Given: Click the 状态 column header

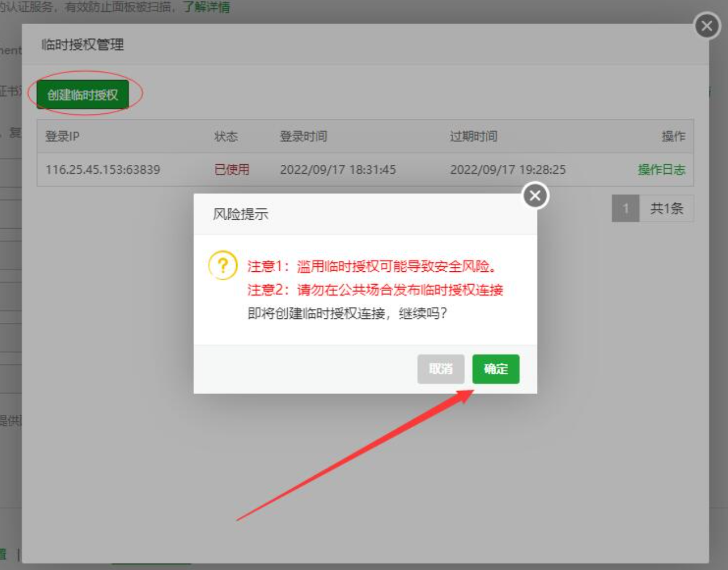Looking at the screenshot, I should (226, 137).
